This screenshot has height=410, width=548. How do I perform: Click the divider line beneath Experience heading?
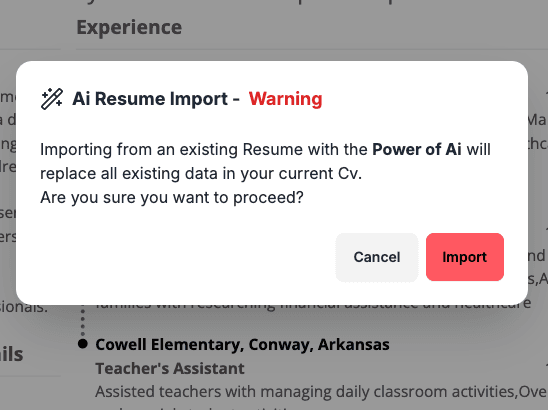(x=312, y=50)
